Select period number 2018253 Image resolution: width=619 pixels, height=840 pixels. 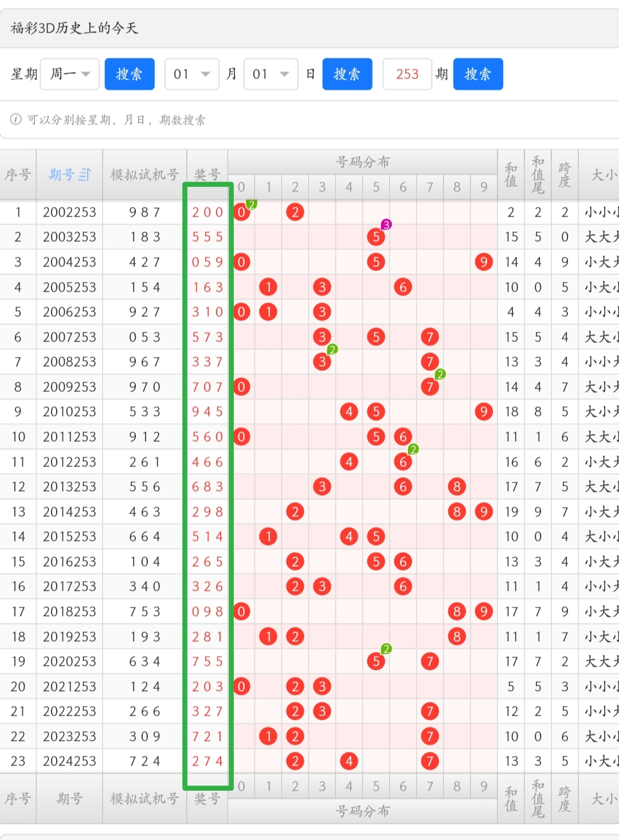click(69, 611)
